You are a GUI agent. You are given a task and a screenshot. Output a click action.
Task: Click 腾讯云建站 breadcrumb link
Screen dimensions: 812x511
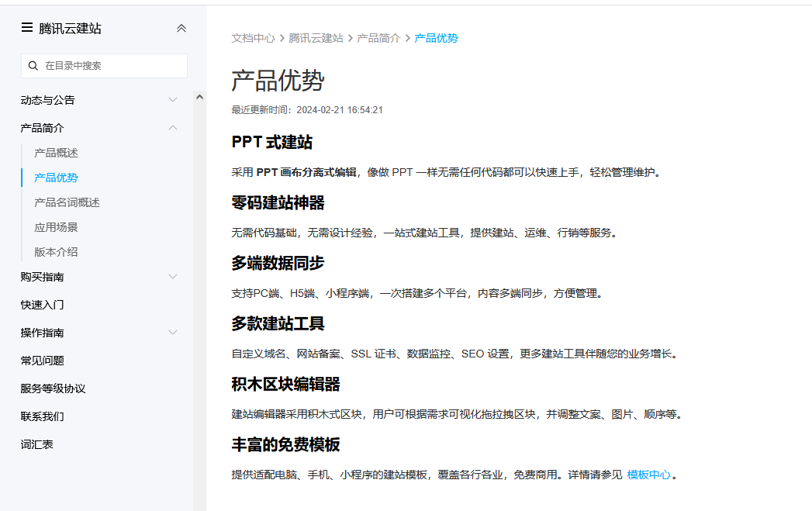tap(316, 38)
